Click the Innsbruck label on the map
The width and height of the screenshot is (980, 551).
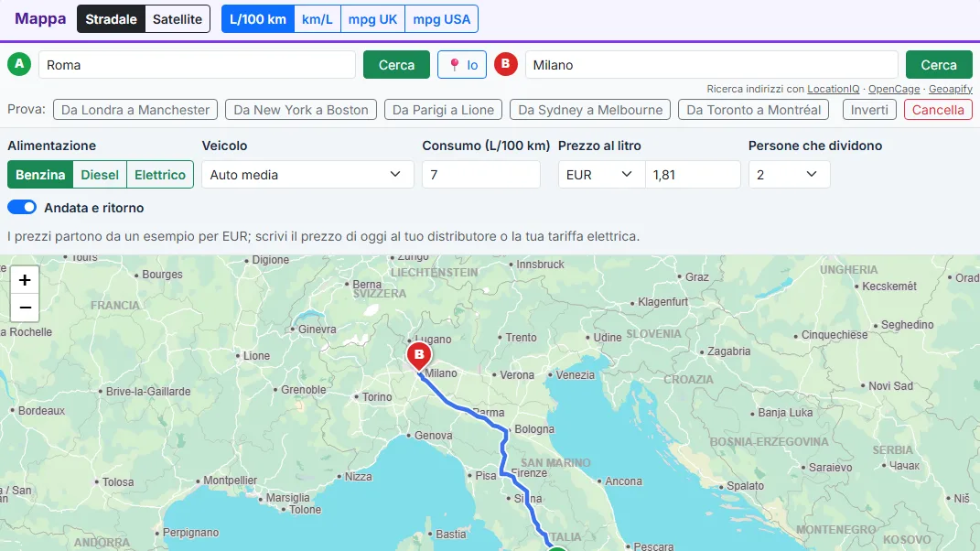(540, 265)
